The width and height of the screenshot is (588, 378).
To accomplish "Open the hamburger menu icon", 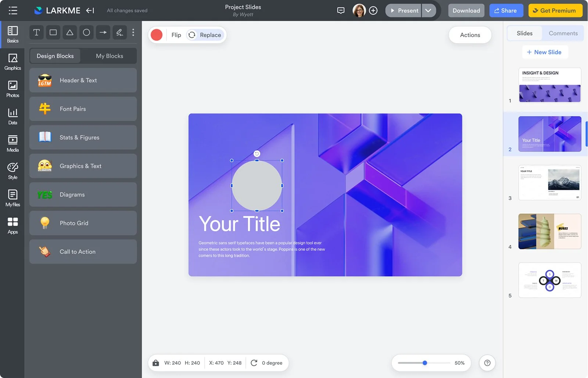I will [13, 10].
